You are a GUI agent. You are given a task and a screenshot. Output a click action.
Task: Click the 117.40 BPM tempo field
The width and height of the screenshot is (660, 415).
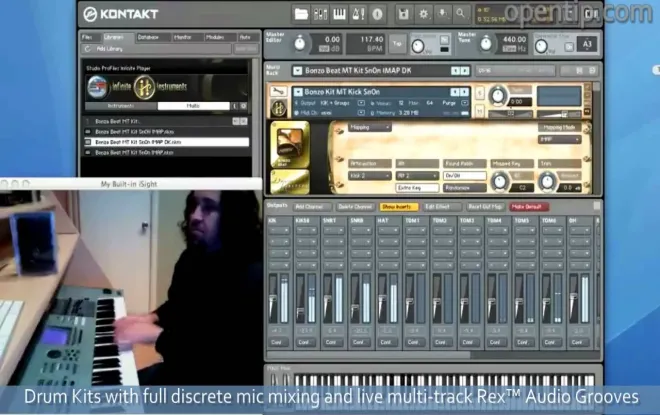point(365,44)
